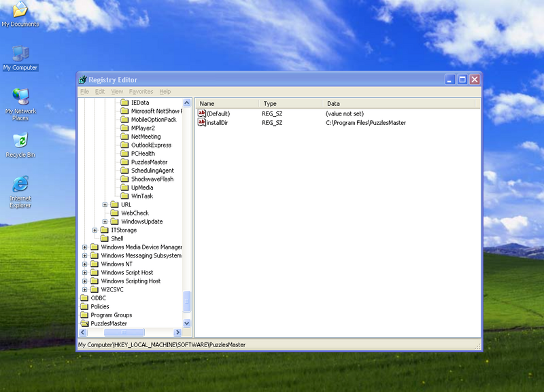Open the Favorites menu
The height and width of the screenshot is (392, 544).
coord(141,92)
